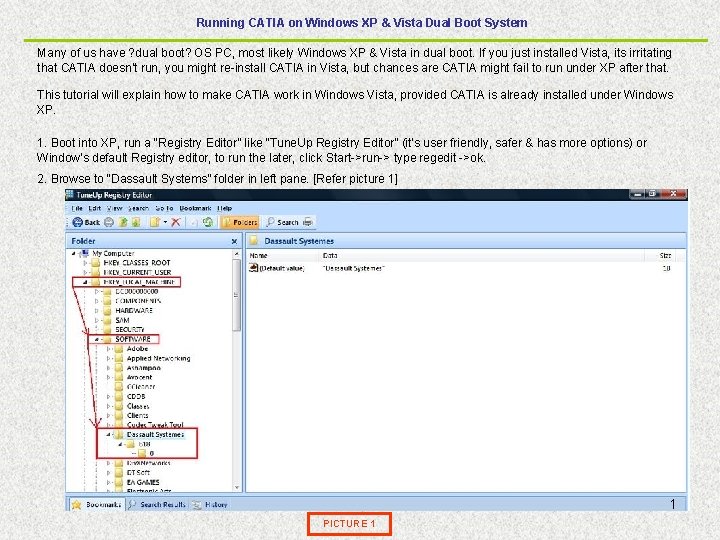This screenshot has height=540, width=720.
Task: Select the Ashampoo folder
Action: [x=143, y=368]
